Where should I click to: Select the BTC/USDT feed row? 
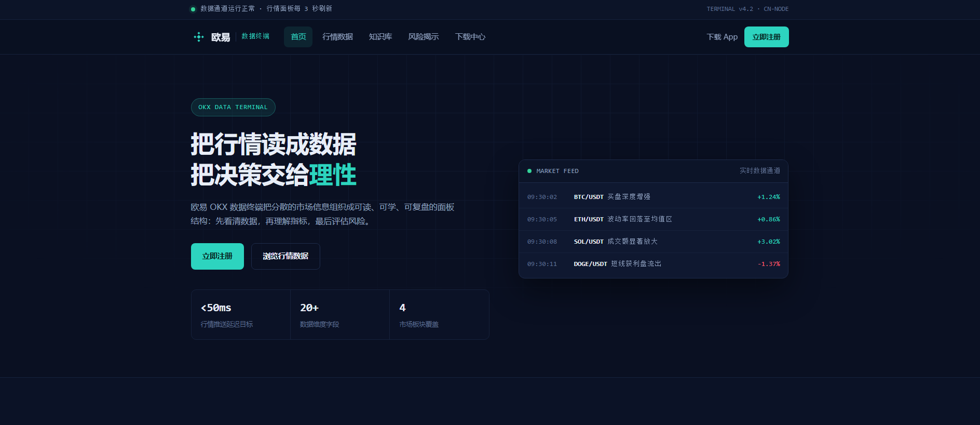(654, 197)
